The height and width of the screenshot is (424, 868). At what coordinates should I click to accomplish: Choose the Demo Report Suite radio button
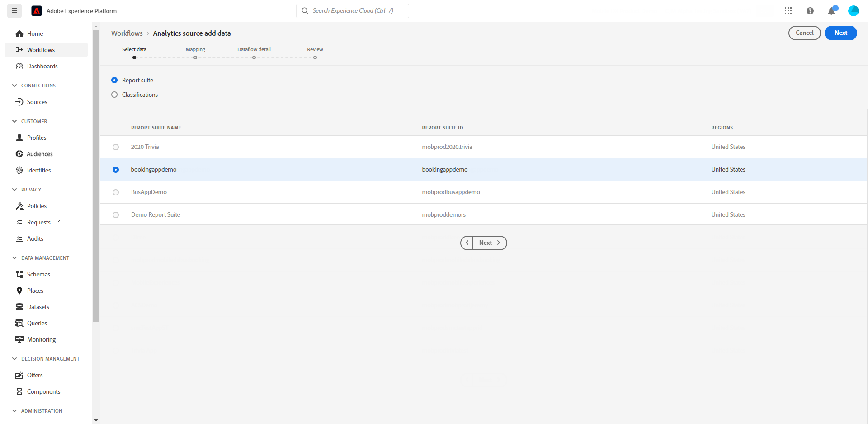[x=116, y=215]
